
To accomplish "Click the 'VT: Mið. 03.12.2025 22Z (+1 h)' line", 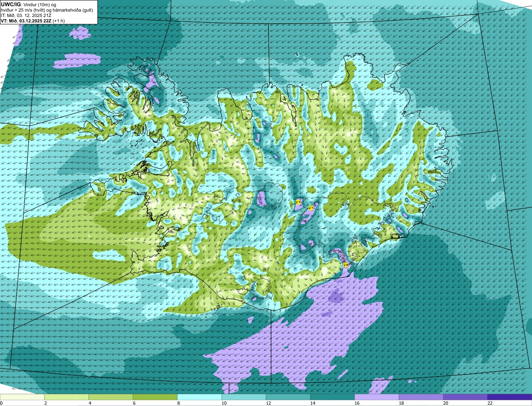I will point(32,21).
